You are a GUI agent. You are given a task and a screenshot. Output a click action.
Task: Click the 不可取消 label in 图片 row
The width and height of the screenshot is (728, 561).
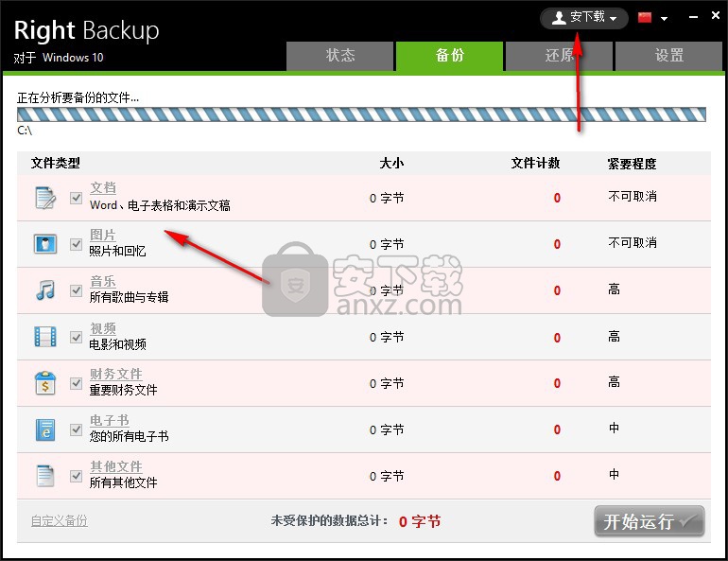point(633,242)
